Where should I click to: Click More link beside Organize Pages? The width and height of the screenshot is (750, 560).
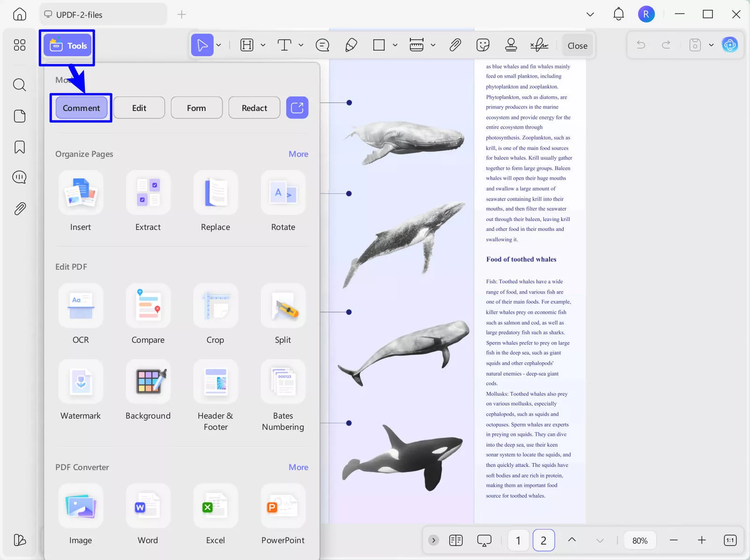coord(298,154)
